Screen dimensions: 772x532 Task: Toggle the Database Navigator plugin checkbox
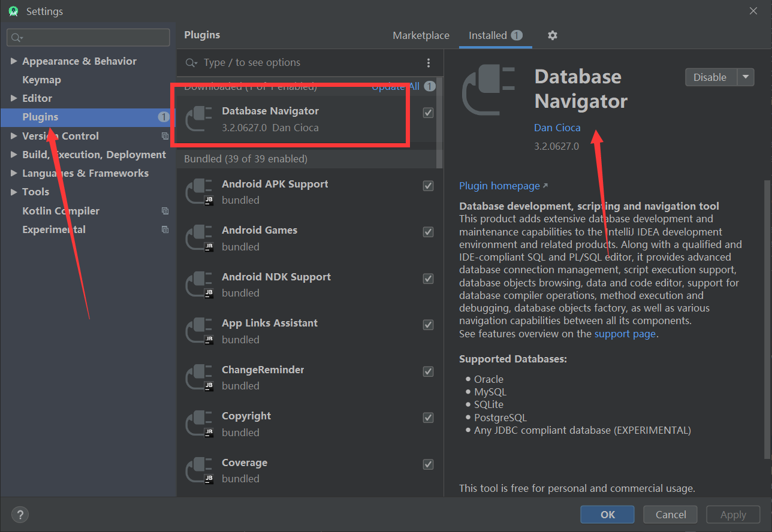point(428,113)
